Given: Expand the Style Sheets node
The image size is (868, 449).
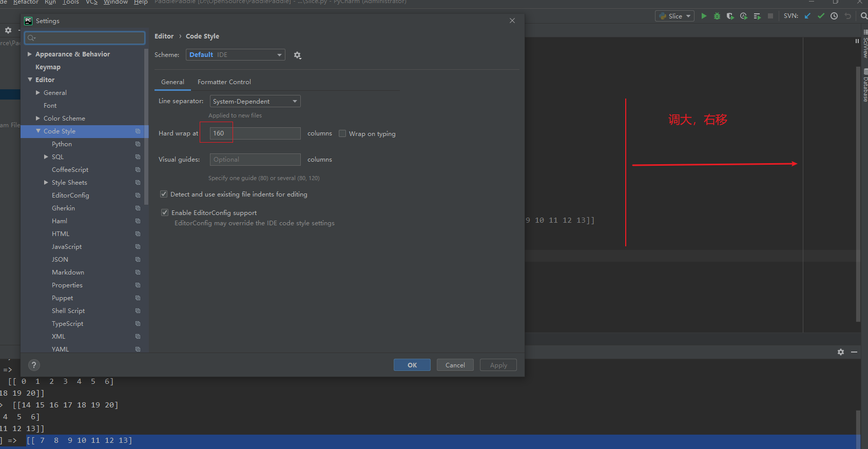Looking at the screenshot, I should (46, 183).
